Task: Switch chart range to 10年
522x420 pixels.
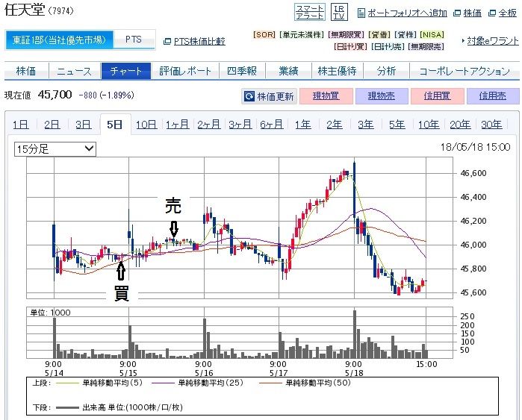Action: coord(429,125)
